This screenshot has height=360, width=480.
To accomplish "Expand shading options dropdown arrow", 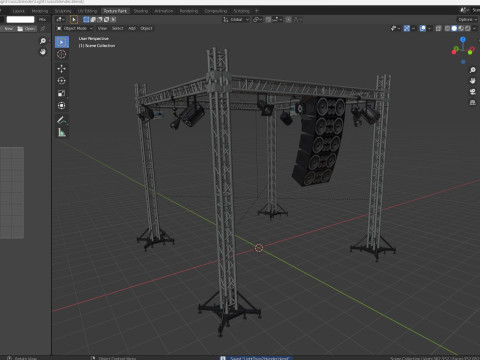I will [475, 28].
